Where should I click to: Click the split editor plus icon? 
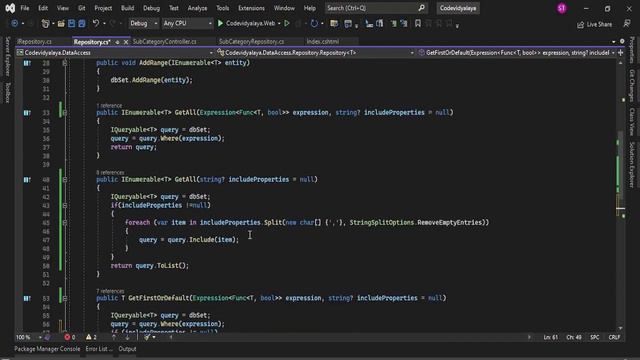tap(621, 53)
